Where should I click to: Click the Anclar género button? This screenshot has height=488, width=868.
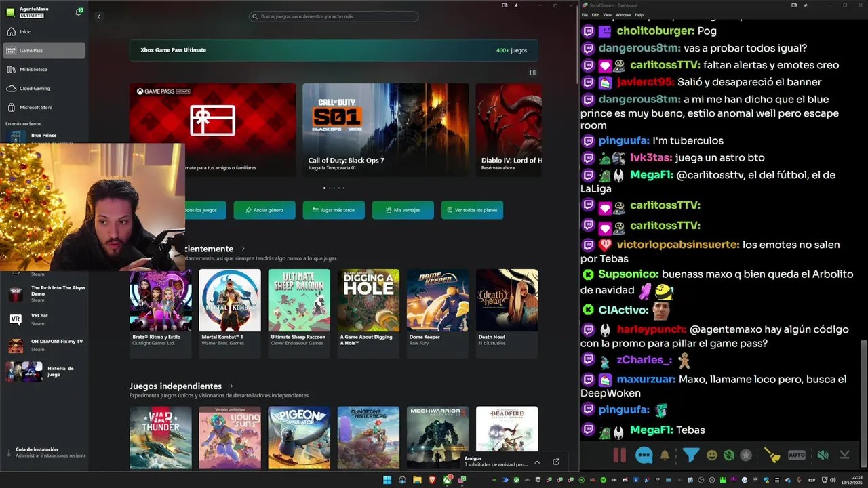pyautogui.click(x=264, y=210)
